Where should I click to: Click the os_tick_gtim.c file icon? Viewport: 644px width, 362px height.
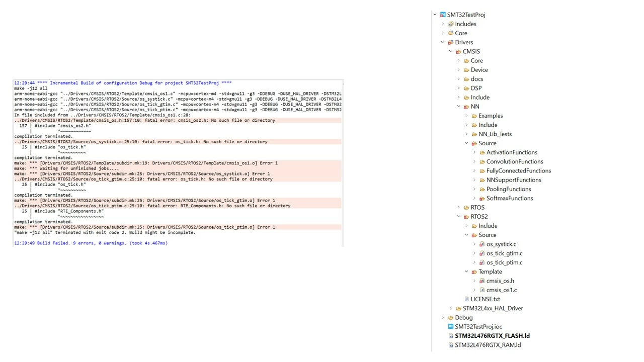pos(482,253)
